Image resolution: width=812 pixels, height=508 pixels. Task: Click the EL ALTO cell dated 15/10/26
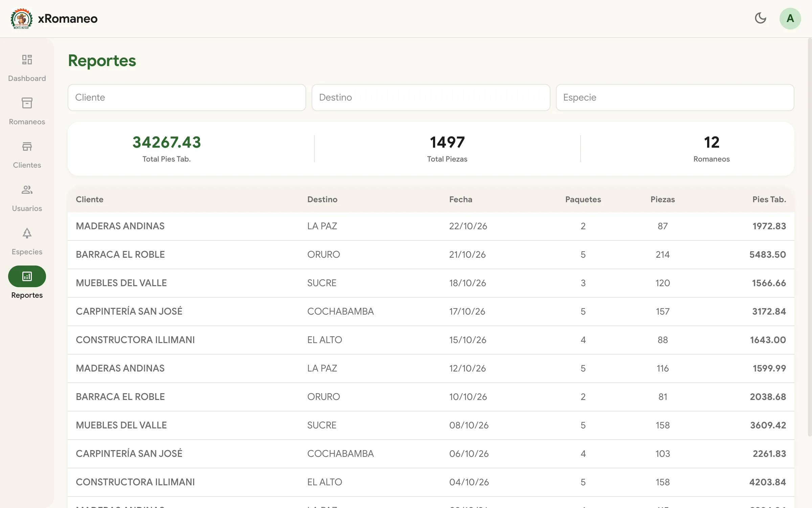click(324, 340)
